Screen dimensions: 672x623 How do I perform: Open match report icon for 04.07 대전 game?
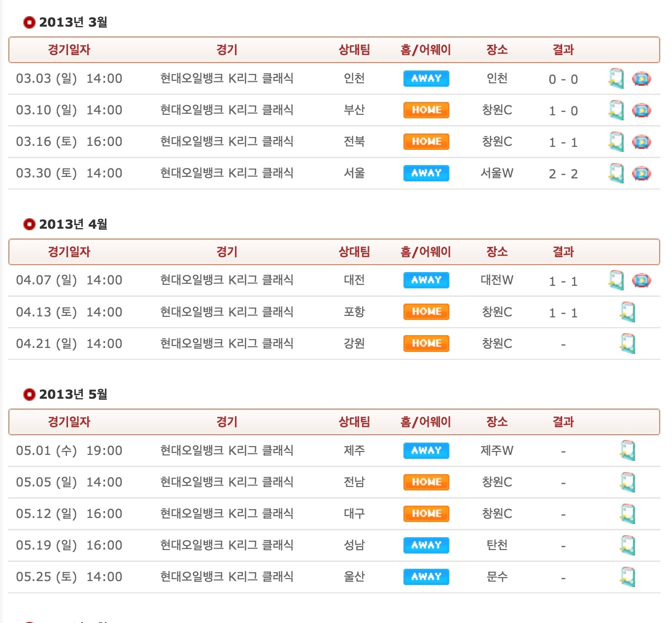(x=616, y=280)
